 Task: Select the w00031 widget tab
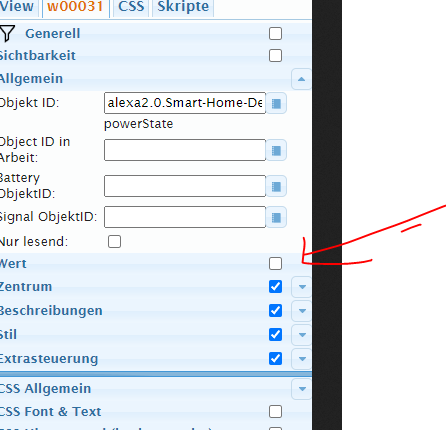tap(75, 7)
